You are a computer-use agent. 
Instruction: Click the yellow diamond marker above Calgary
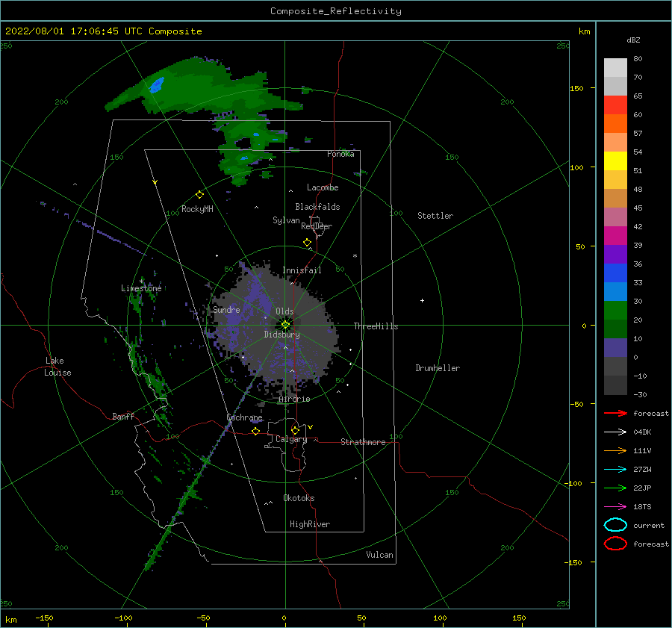(295, 430)
